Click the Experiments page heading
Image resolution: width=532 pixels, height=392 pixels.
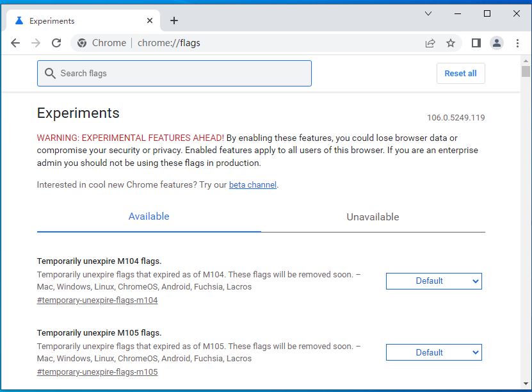pos(78,113)
